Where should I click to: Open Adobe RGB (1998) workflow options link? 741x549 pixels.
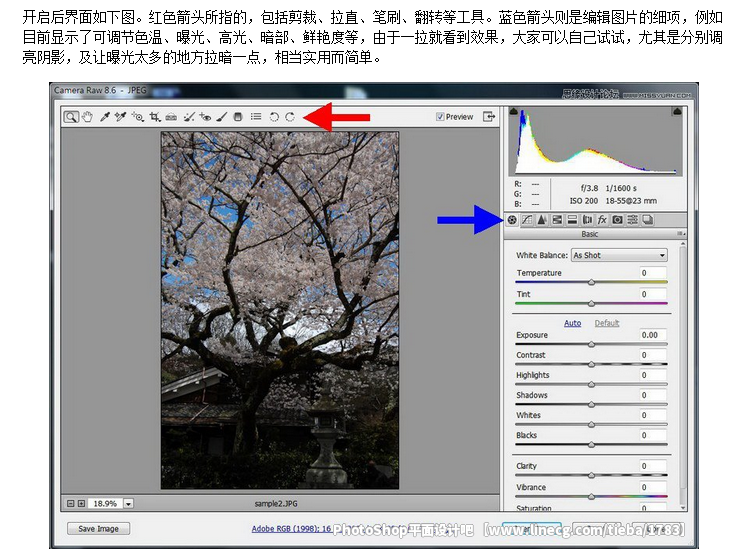click(291, 529)
